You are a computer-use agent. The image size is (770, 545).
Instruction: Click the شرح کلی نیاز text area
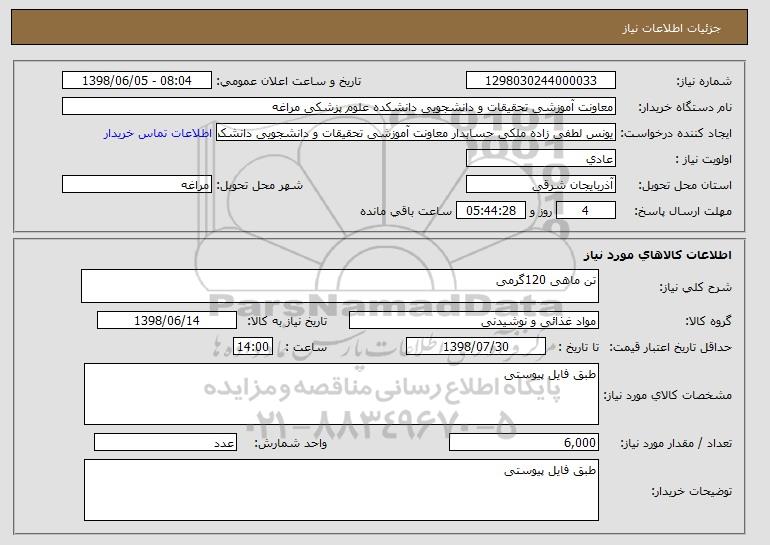point(340,286)
